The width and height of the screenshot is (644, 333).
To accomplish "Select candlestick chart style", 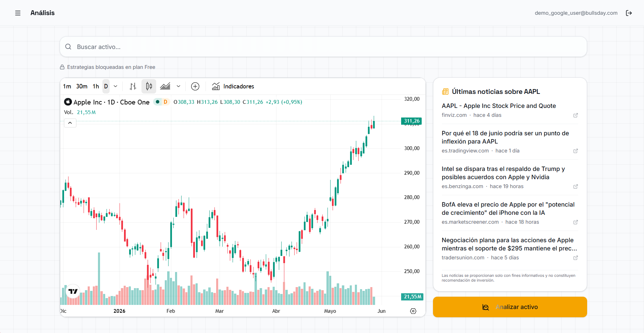I will click(149, 86).
